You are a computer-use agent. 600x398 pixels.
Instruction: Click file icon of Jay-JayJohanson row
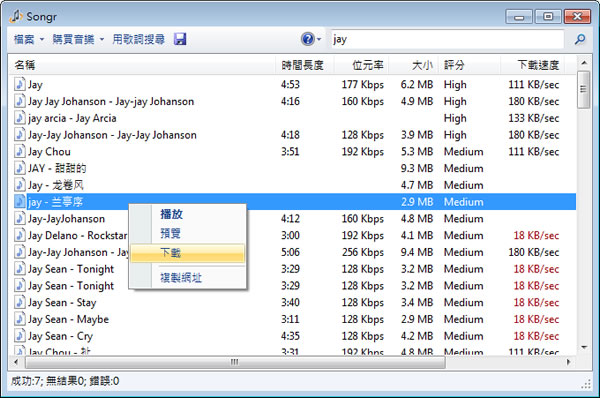[20, 219]
